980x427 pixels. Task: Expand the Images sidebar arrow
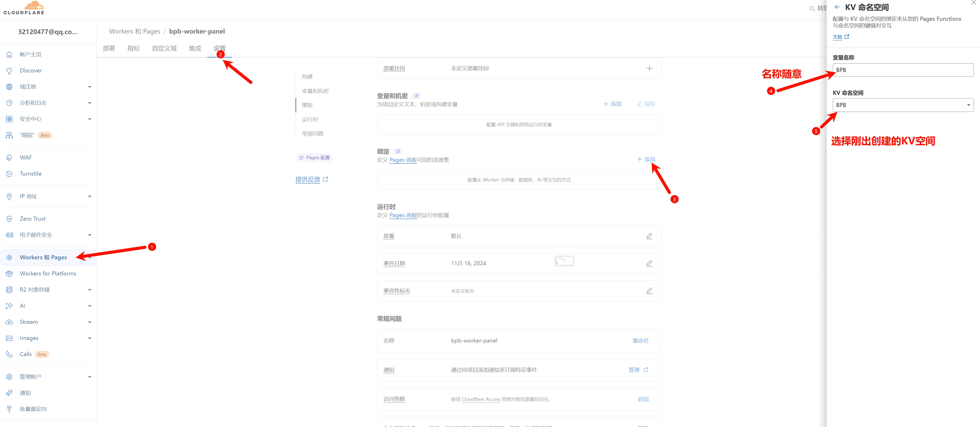(x=90, y=338)
